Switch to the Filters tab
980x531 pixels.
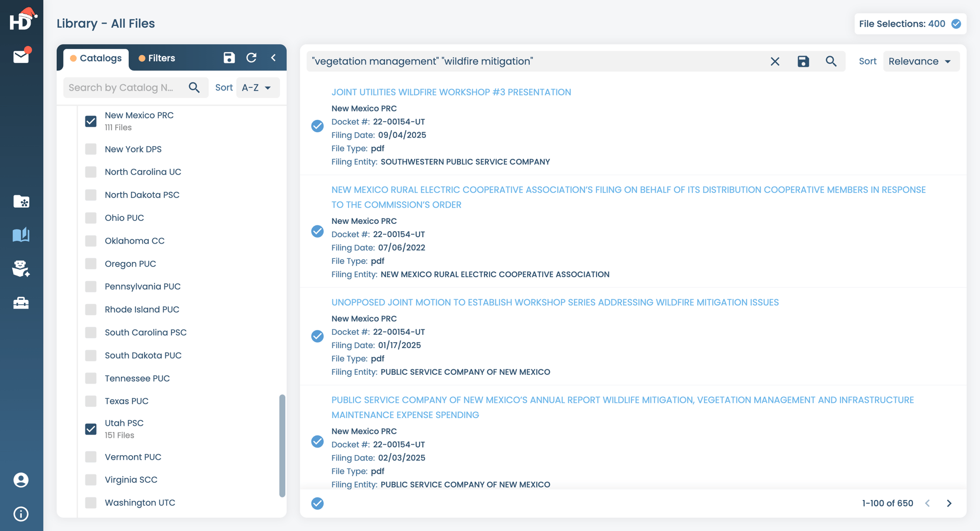pos(157,58)
